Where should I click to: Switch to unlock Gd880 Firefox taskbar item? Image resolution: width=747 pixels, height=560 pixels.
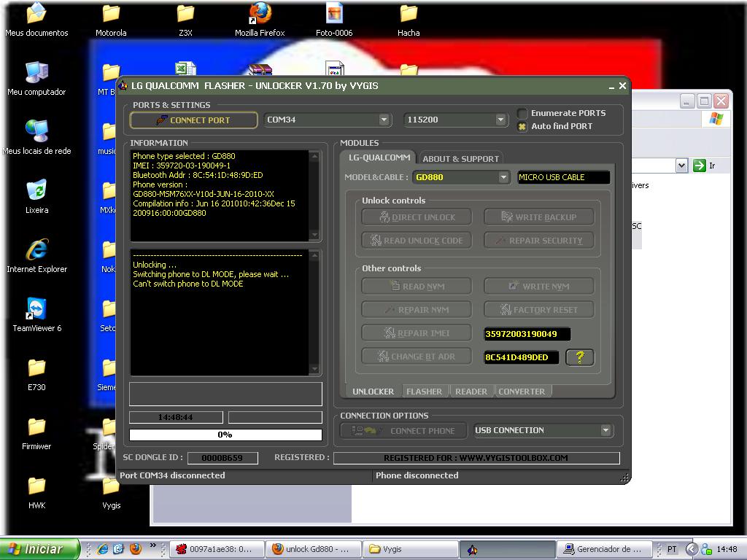(313, 549)
